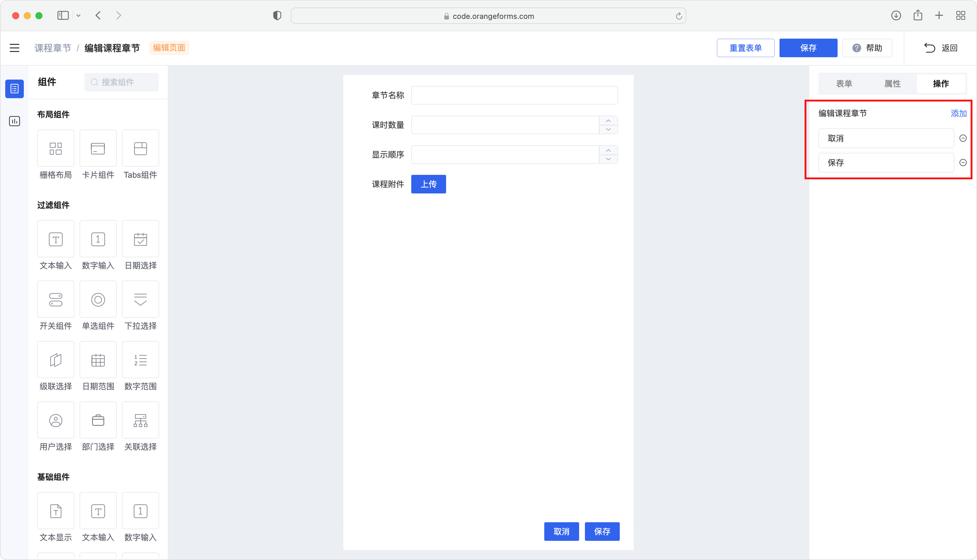This screenshot has width=977, height=560.
Task: Click the Safari address bar
Action: 488,16
